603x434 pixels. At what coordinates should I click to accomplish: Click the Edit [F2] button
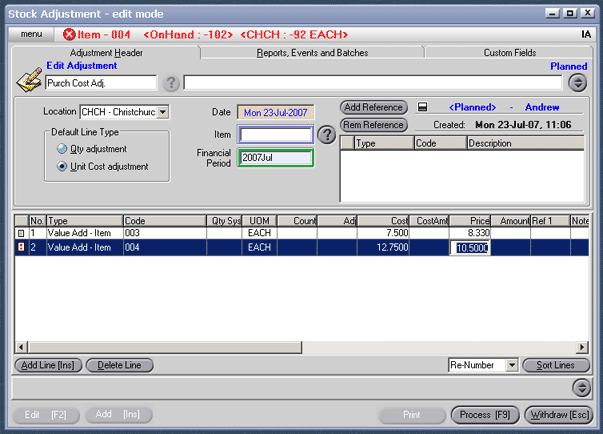tap(46, 415)
